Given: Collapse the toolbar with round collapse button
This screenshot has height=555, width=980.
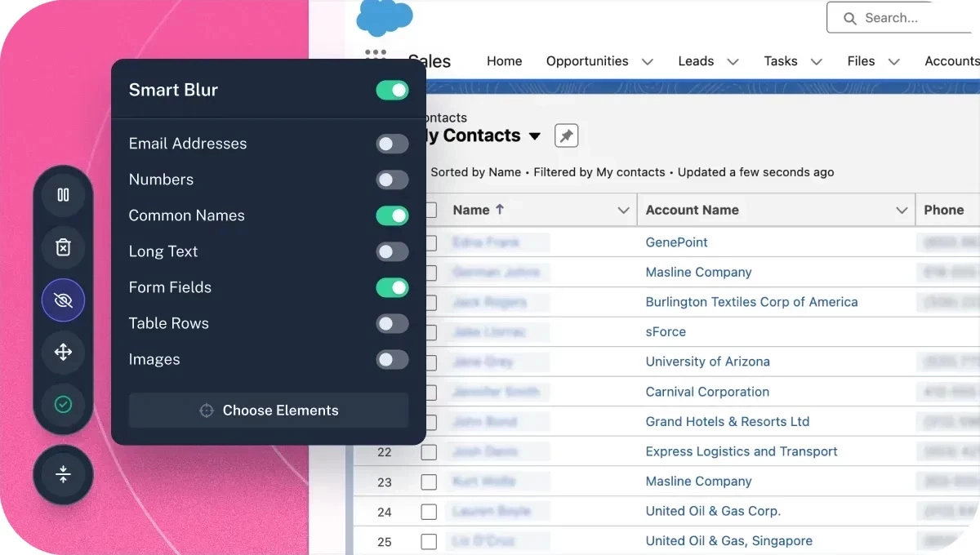Looking at the screenshot, I should (63, 475).
